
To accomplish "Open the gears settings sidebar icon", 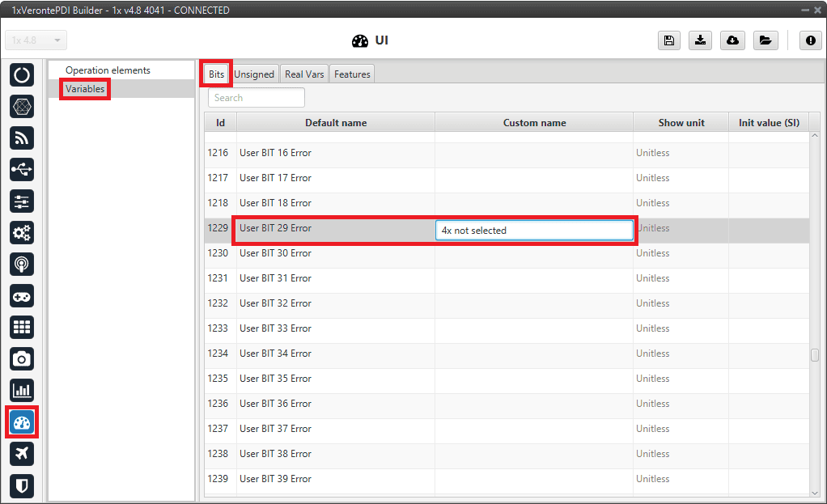I will tap(22, 232).
